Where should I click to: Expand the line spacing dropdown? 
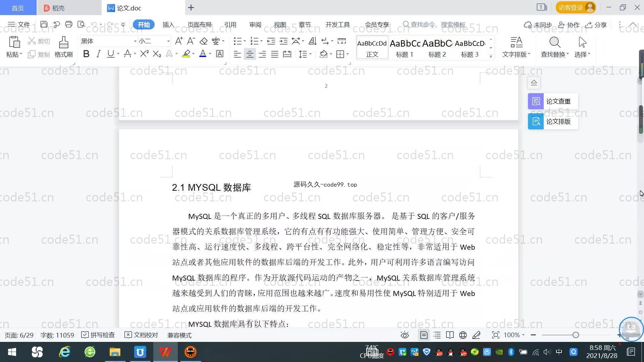[310, 54]
